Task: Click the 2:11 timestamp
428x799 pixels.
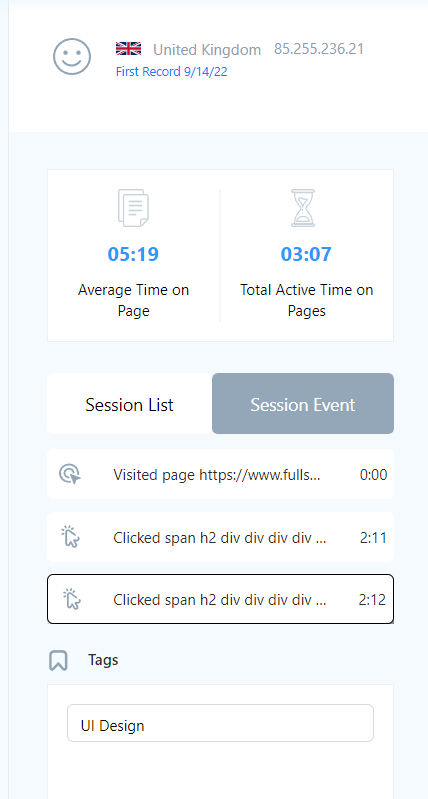Action: click(373, 538)
